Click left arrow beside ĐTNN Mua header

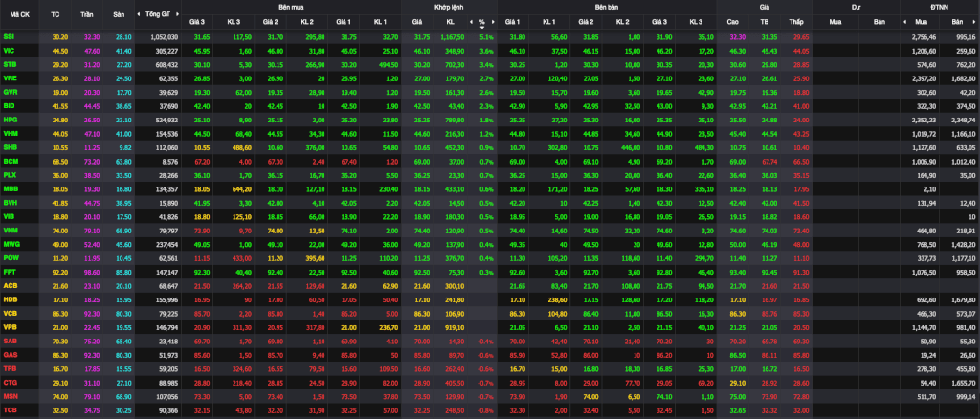(x=904, y=22)
